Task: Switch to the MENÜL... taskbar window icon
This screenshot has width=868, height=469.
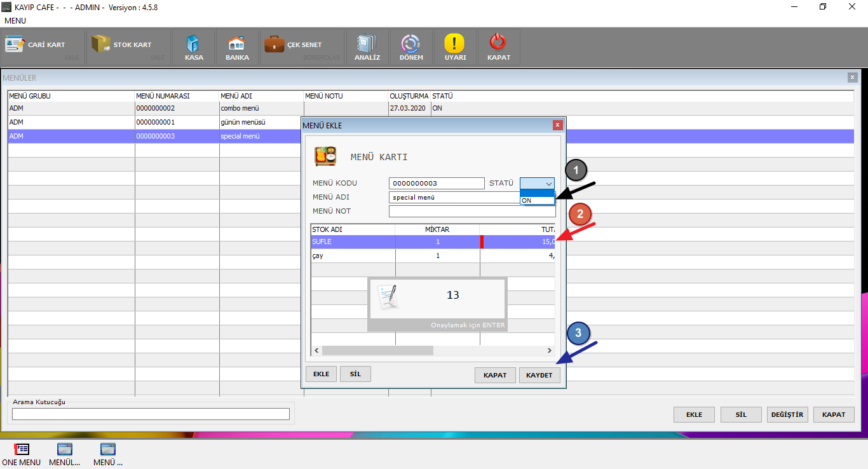Action: tap(64, 449)
